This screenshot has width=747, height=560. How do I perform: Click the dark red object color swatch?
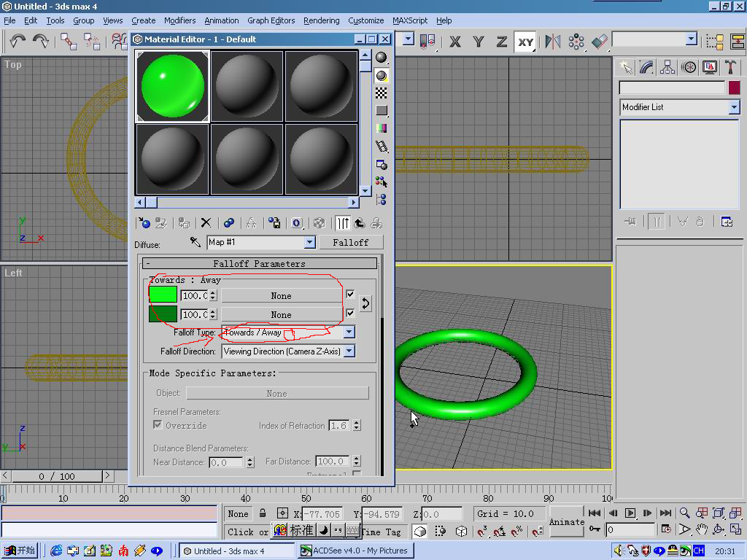(x=734, y=87)
